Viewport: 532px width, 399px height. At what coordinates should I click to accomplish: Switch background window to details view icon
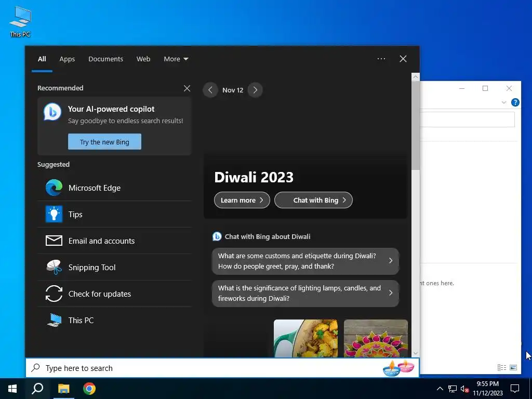[x=502, y=367]
